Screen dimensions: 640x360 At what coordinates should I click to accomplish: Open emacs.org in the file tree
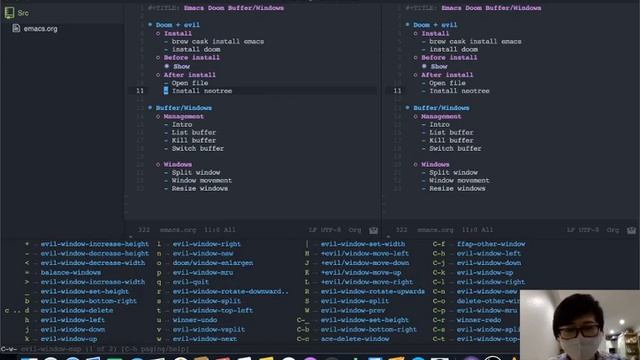tap(40, 29)
